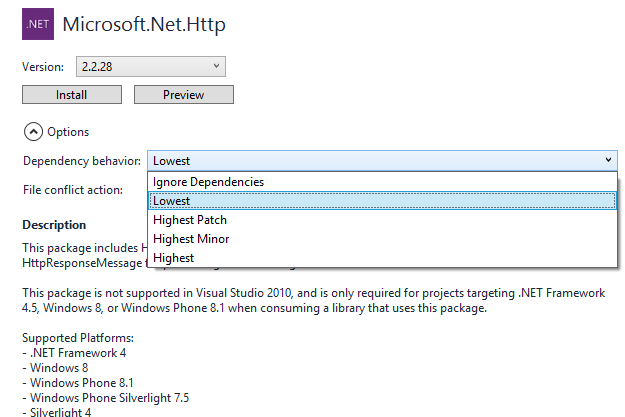This screenshot has height=417, width=625.
Task: Click the Windows Phone Silverlight 7.5 entry
Action: (106, 398)
